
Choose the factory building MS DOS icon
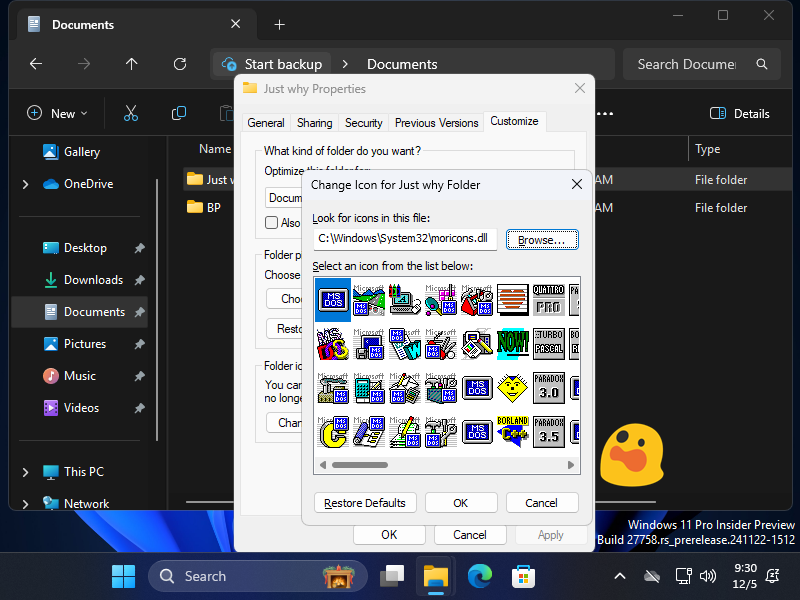(x=333, y=388)
